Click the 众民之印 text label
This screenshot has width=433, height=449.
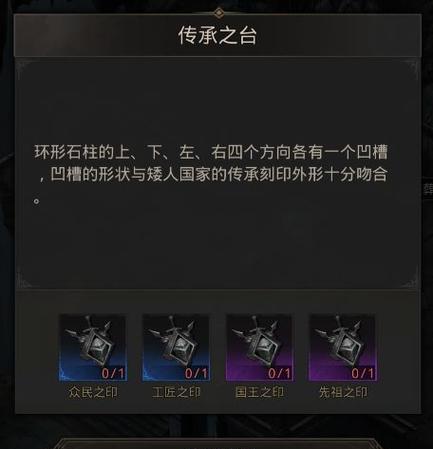(x=93, y=392)
